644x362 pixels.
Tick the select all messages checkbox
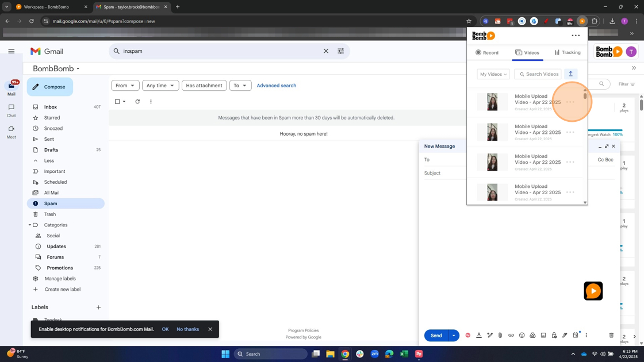(x=117, y=101)
